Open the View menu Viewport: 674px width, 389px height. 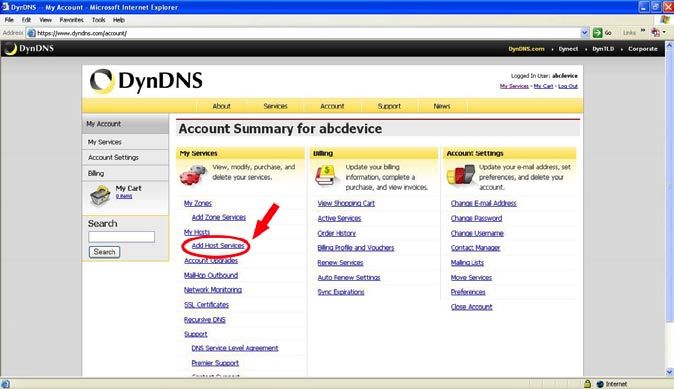[x=45, y=20]
